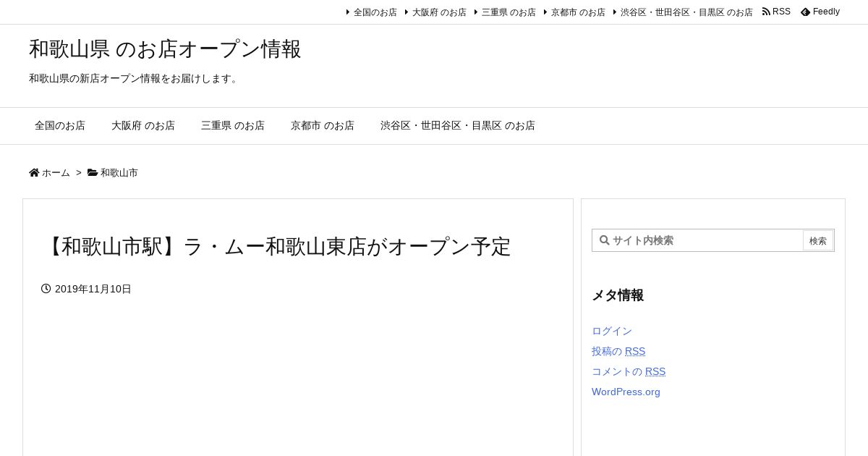This screenshot has width=868, height=456.
Task: Click arrow before top 渋谷区・世田谷区・目黒区 link
Action: (615, 12)
